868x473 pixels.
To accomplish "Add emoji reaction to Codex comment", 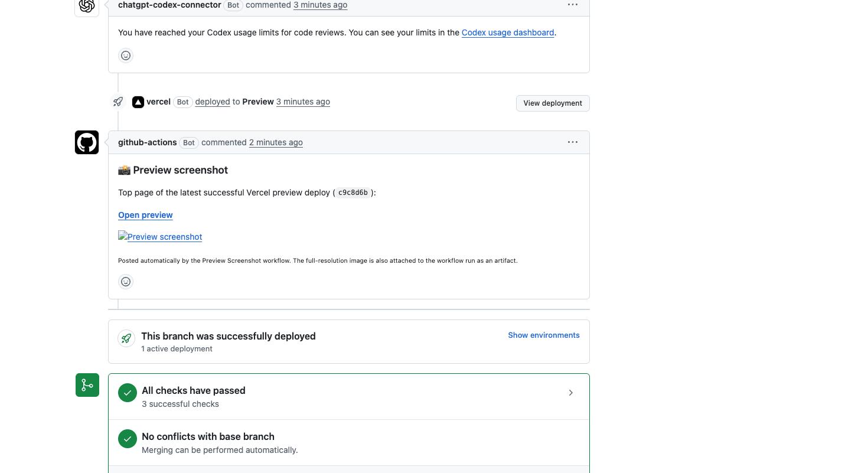I will 126,56.
